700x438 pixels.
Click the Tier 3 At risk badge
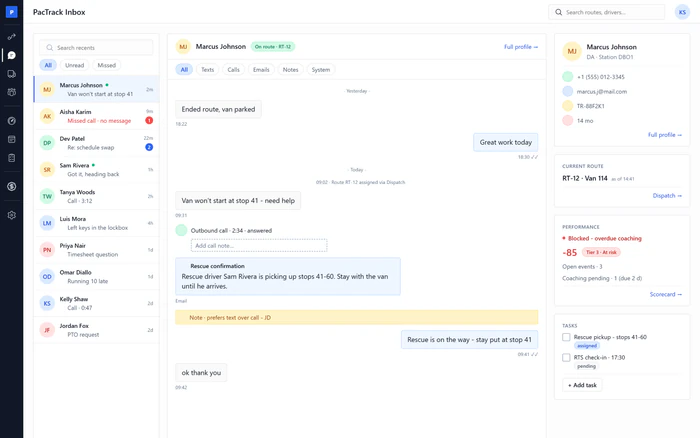point(601,252)
